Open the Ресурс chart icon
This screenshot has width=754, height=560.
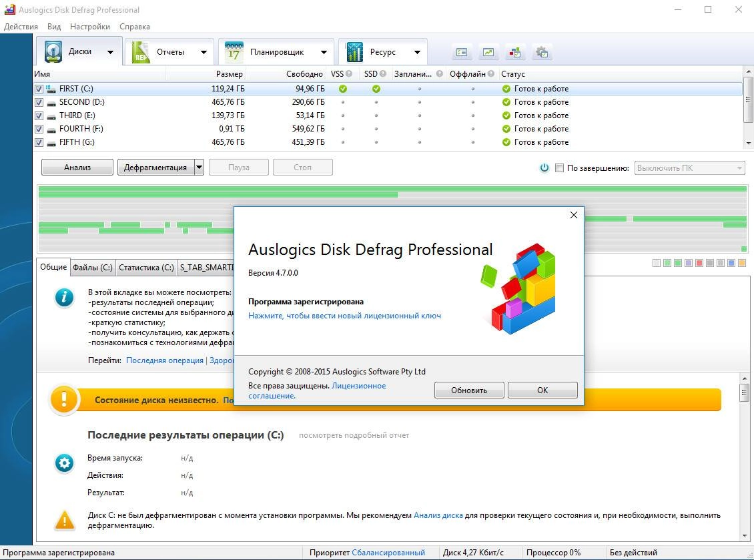[354, 52]
